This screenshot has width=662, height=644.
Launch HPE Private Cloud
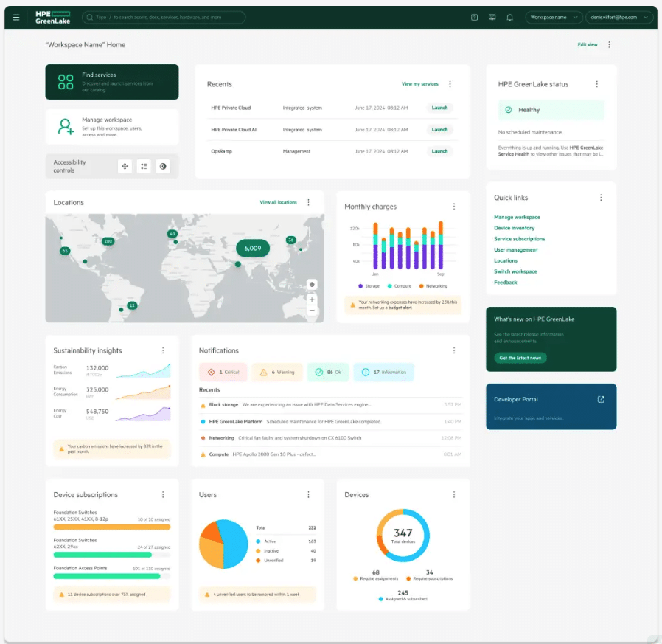tap(439, 108)
